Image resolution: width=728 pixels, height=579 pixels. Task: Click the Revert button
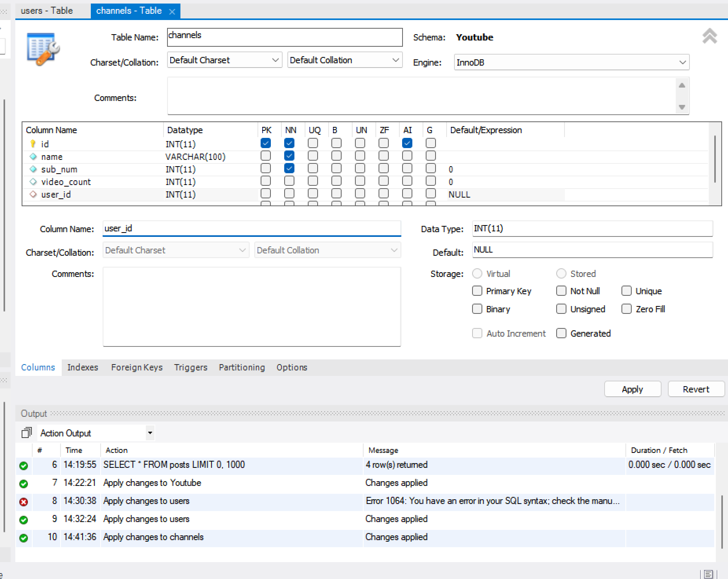(x=696, y=389)
